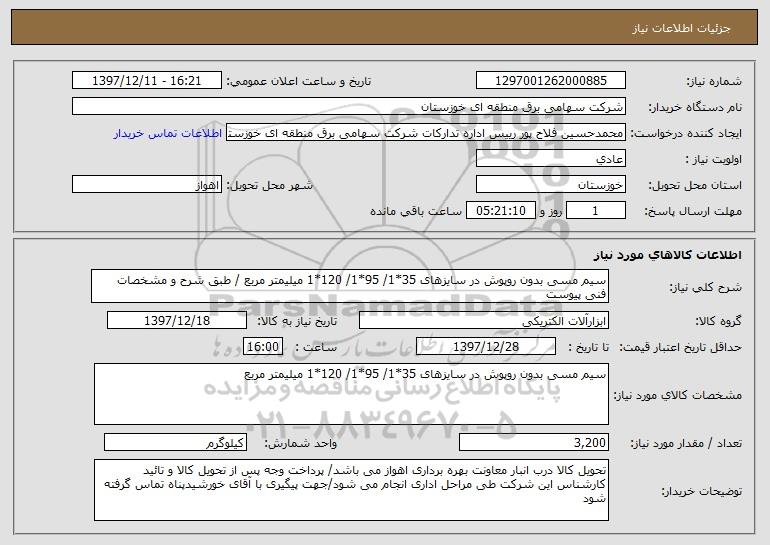Image resolution: width=770 pixels, height=545 pixels.
Task: Click the label مهلت ارسال پاسخ
Action: 693,211
